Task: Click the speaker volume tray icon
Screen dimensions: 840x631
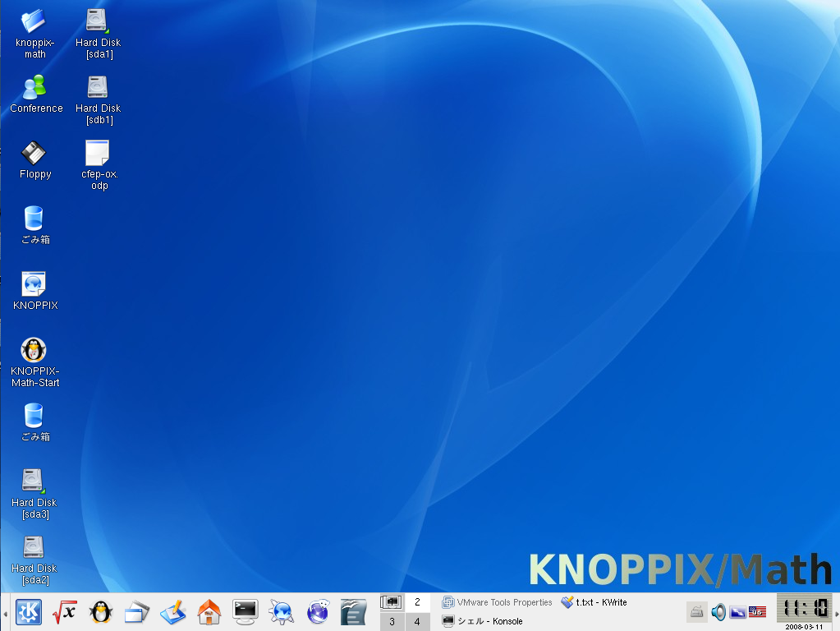Action: pos(718,612)
